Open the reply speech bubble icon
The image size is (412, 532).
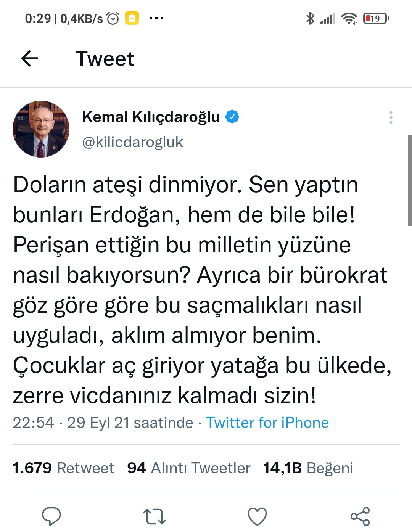click(x=51, y=516)
